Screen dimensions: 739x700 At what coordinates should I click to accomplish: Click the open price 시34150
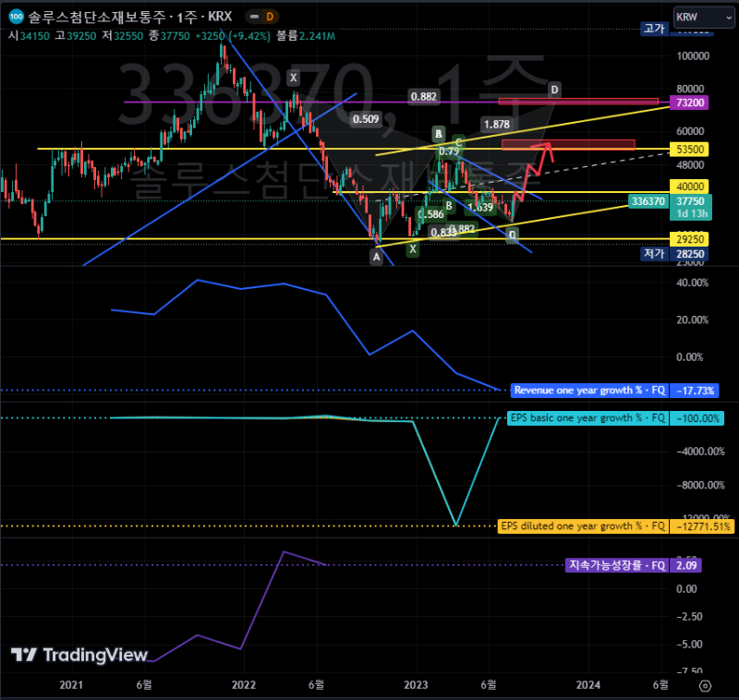click(29, 36)
